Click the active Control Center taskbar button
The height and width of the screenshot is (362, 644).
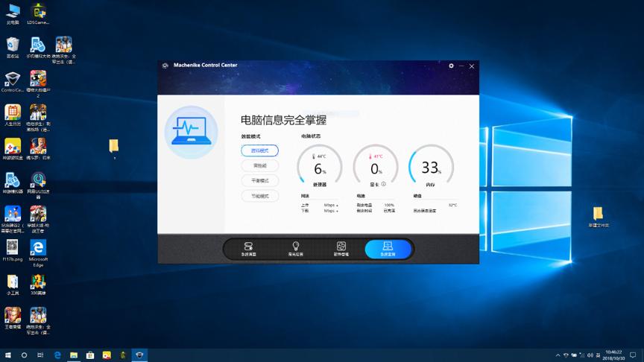point(139,355)
